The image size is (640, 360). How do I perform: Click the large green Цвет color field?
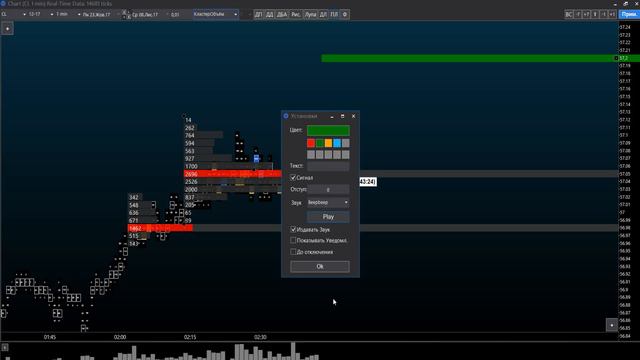[x=328, y=131]
